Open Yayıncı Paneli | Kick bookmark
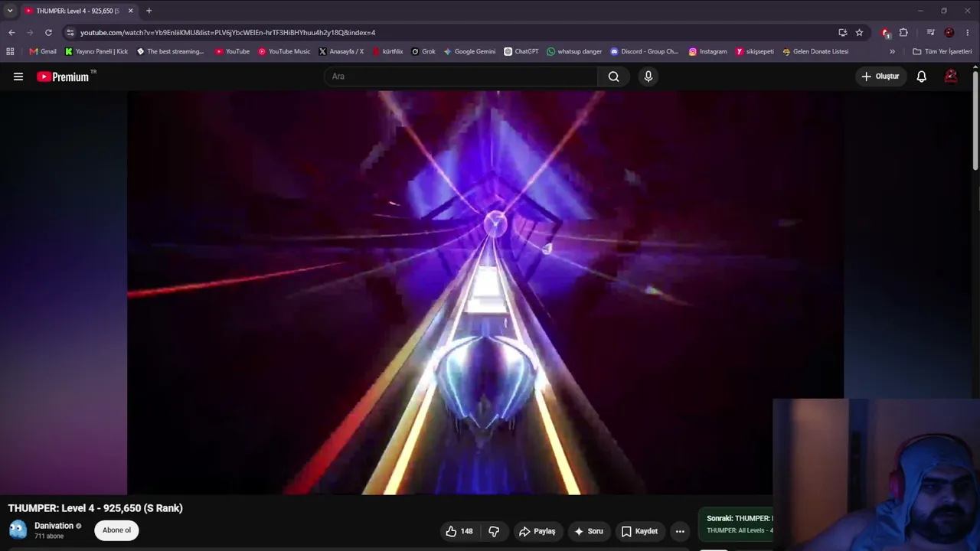Viewport: 980px width, 551px height. 96,51
